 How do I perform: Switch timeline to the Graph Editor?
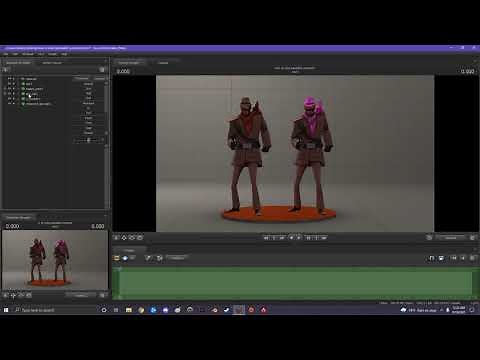[x=133, y=258]
